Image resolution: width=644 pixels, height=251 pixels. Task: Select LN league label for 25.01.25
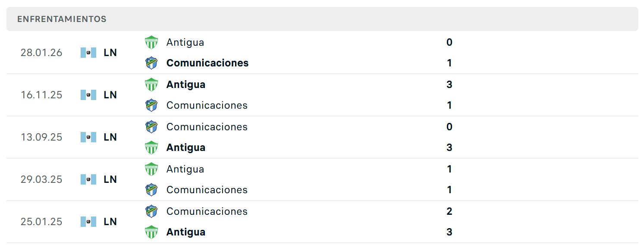pyautogui.click(x=110, y=222)
